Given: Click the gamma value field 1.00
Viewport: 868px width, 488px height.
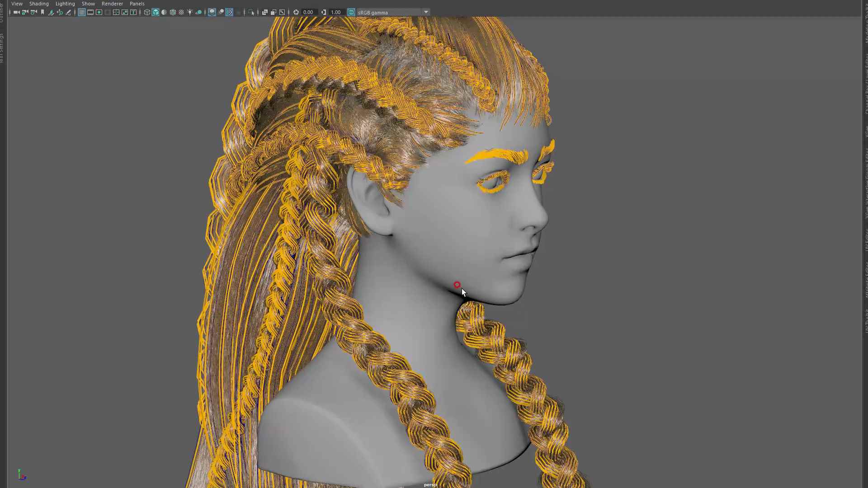Looking at the screenshot, I should 336,12.
